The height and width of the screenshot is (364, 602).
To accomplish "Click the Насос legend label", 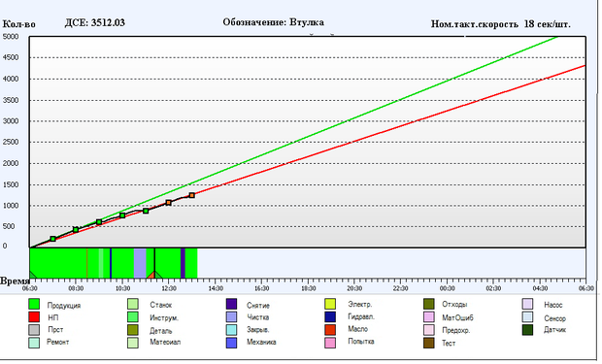I will [x=552, y=305].
